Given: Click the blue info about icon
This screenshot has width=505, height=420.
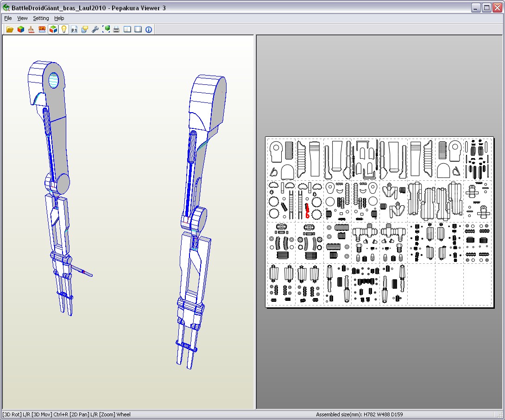Looking at the screenshot, I should (x=149, y=29).
